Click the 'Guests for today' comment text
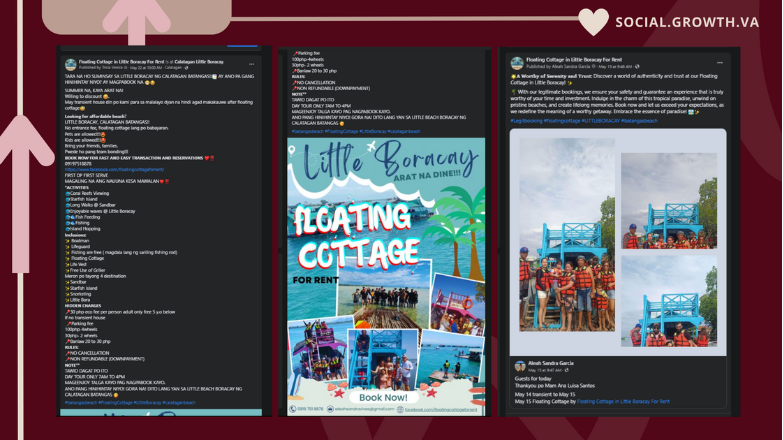 tap(531, 379)
